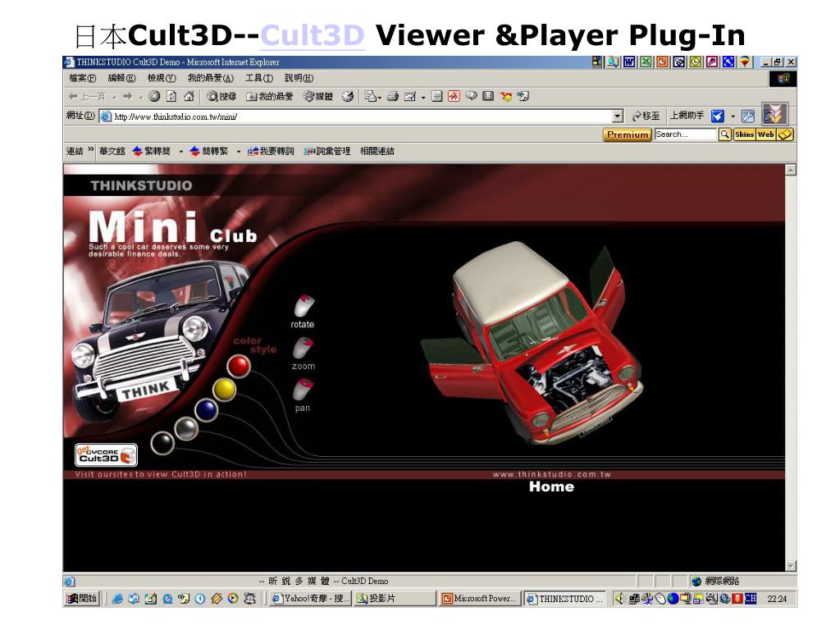The image size is (840, 630).
Task: Click the magnifier search icon beside Search box
Action: [725, 135]
